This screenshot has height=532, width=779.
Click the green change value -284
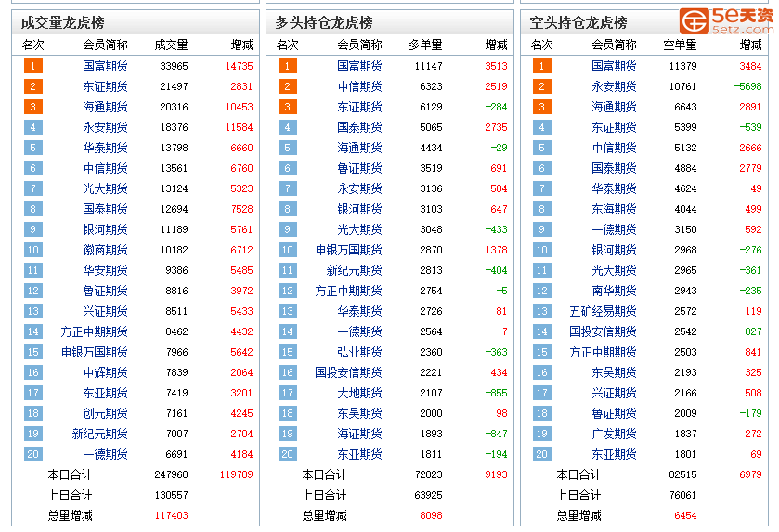click(x=497, y=107)
